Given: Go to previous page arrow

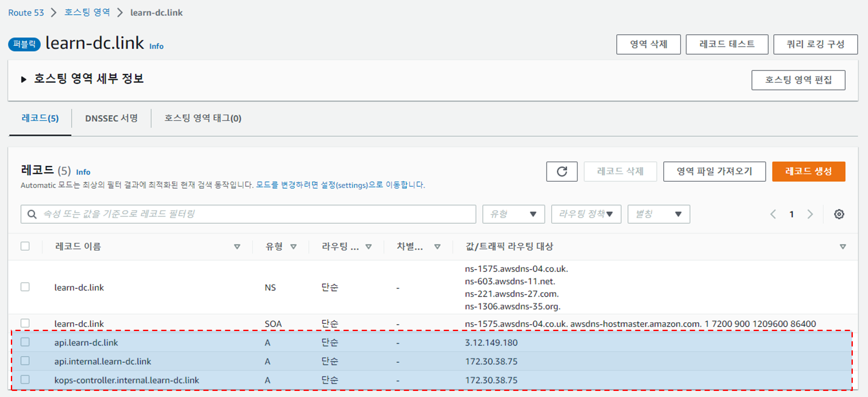Looking at the screenshot, I should [773, 214].
